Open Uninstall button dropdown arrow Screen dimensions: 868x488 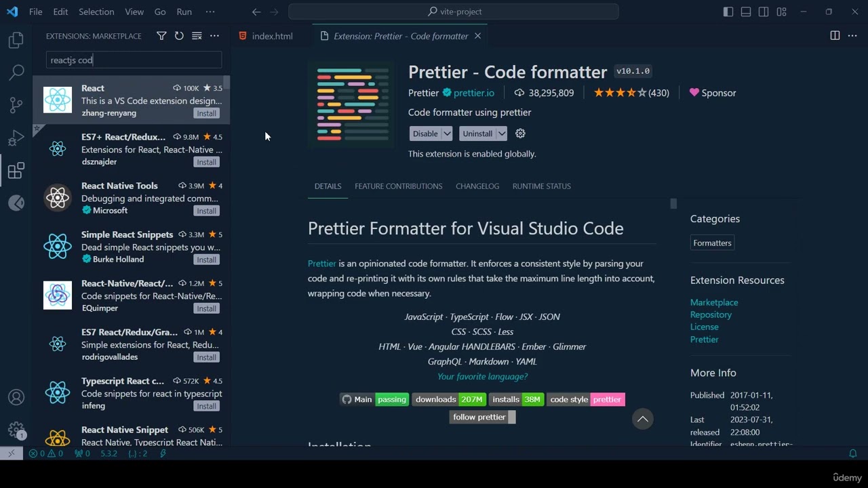click(501, 134)
